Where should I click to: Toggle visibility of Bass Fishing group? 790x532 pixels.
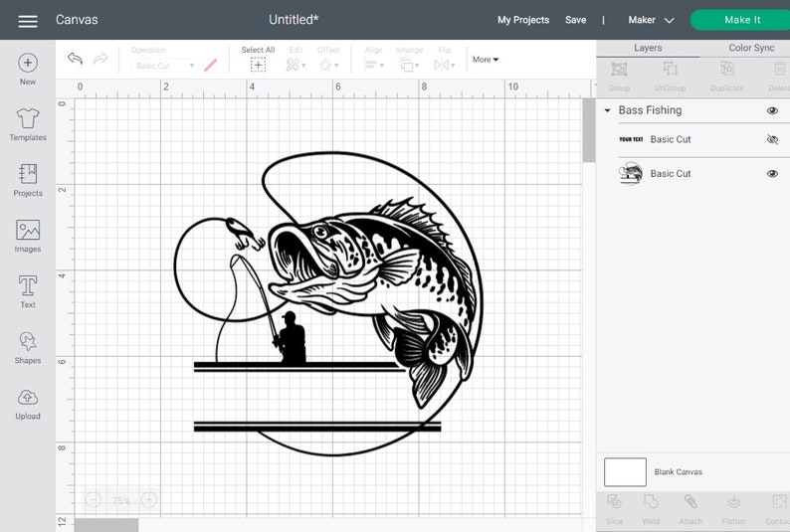tap(772, 110)
